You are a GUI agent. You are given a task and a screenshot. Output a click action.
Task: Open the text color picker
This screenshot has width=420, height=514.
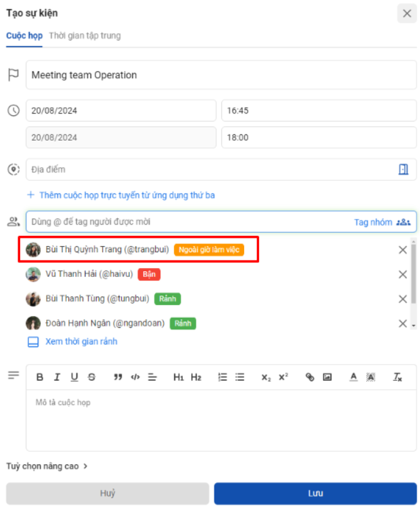353,377
